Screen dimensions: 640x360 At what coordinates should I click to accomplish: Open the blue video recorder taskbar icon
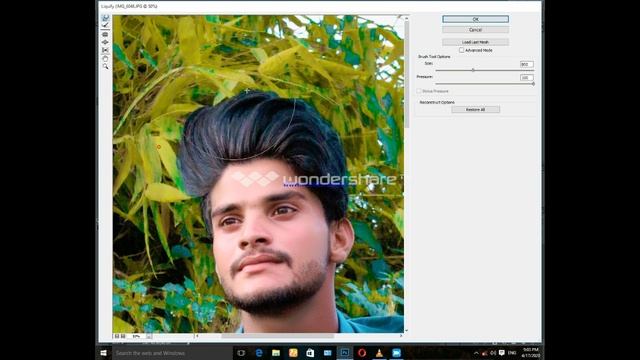coord(396,353)
